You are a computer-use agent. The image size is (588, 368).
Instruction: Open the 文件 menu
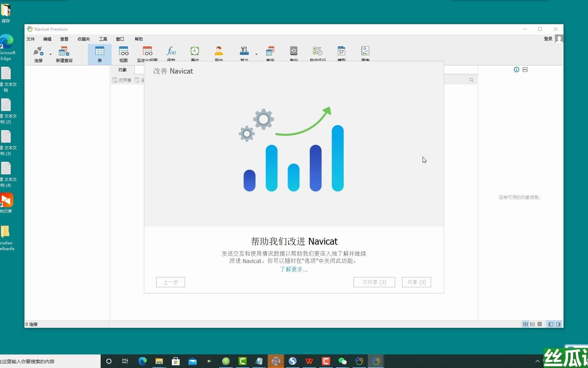[31, 39]
